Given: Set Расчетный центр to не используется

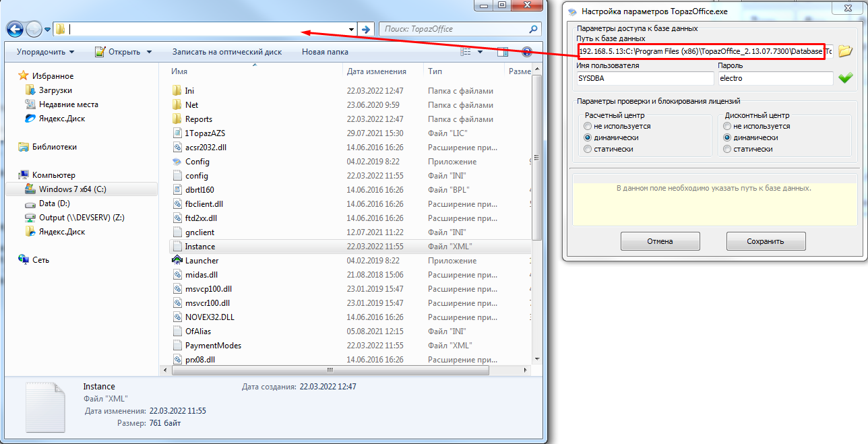Looking at the screenshot, I should click(588, 126).
